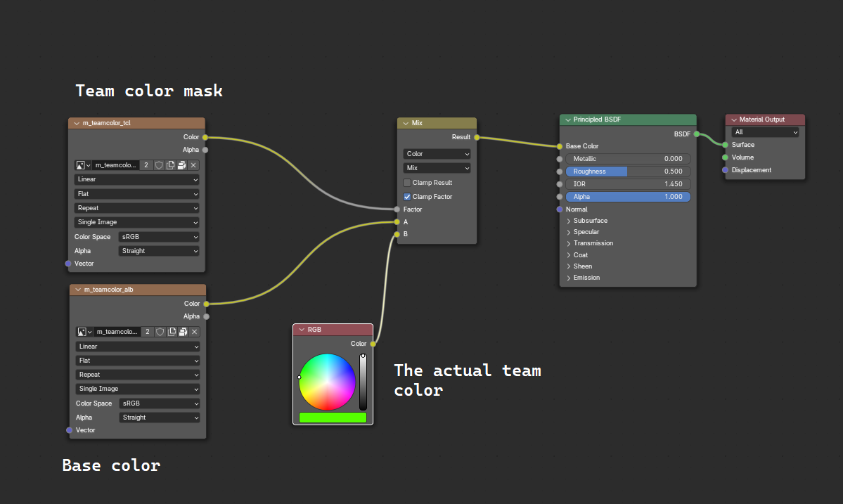The width and height of the screenshot is (843, 504).
Task: Open Straight Alpha dropdown in m_teamcolor_alb node
Action: (x=160, y=418)
